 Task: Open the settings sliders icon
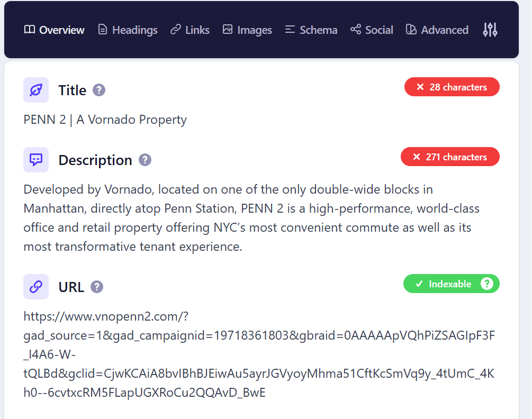pyautogui.click(x=490, y=30)
